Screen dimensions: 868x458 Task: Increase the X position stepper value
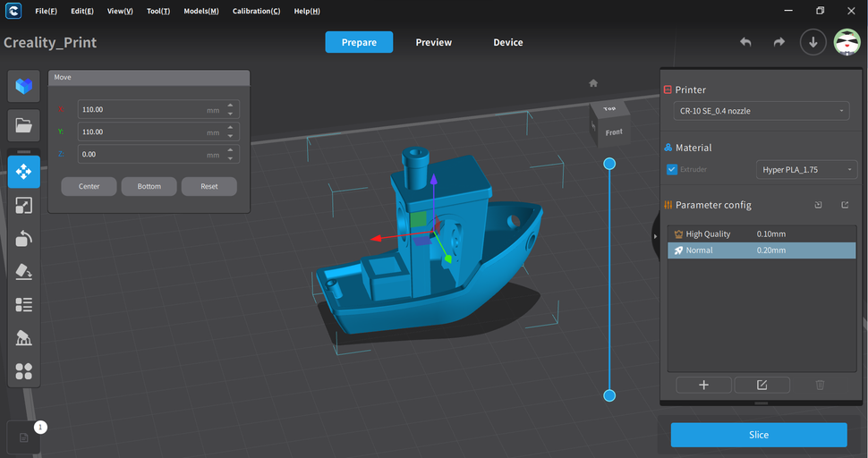[x=231, y=105]
